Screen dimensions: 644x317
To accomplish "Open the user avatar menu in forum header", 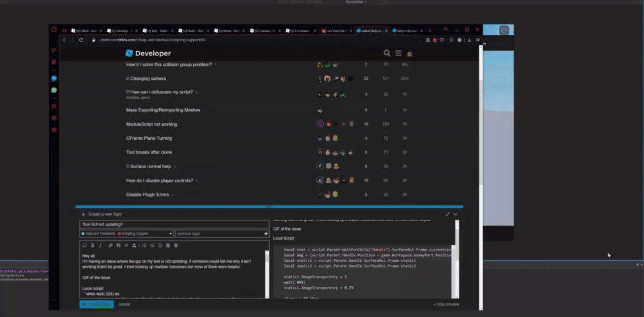I will click(410, 53).
